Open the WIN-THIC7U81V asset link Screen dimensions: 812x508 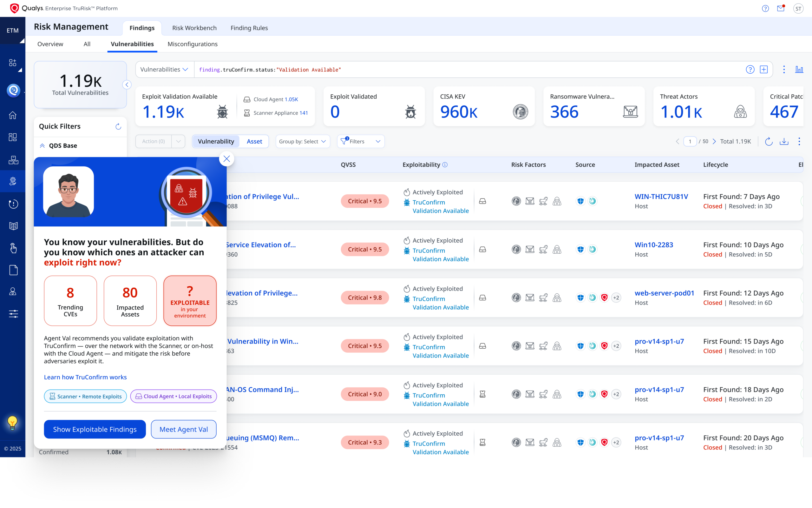pyautogui.click(x=661, y=197)
